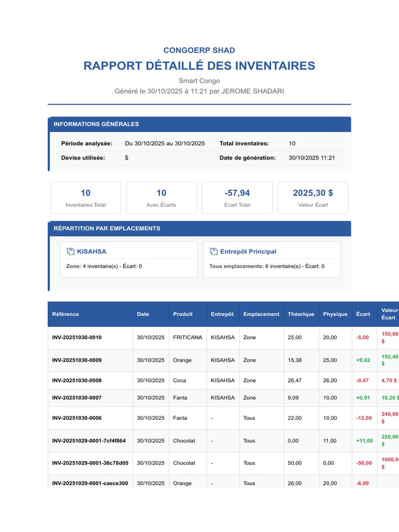Click the INFORMATIONS GÉNÉRALES section header
The width and height of the screenshot is (399, 532).
199,124
